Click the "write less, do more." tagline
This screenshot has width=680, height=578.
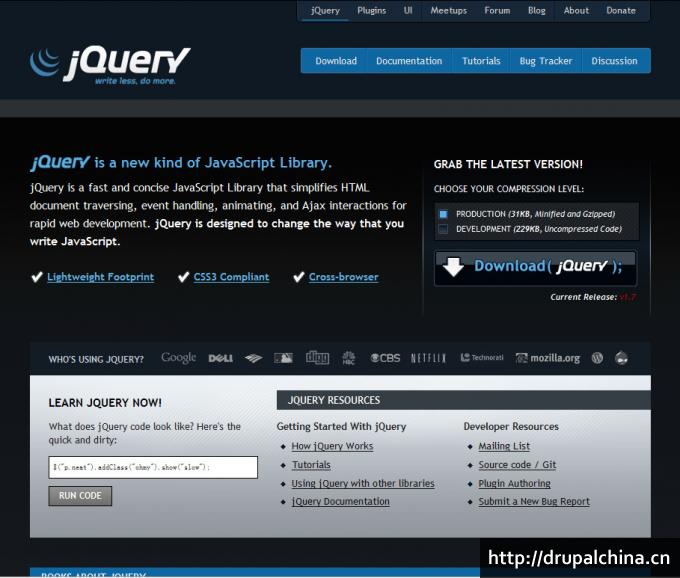coord(135,81)
